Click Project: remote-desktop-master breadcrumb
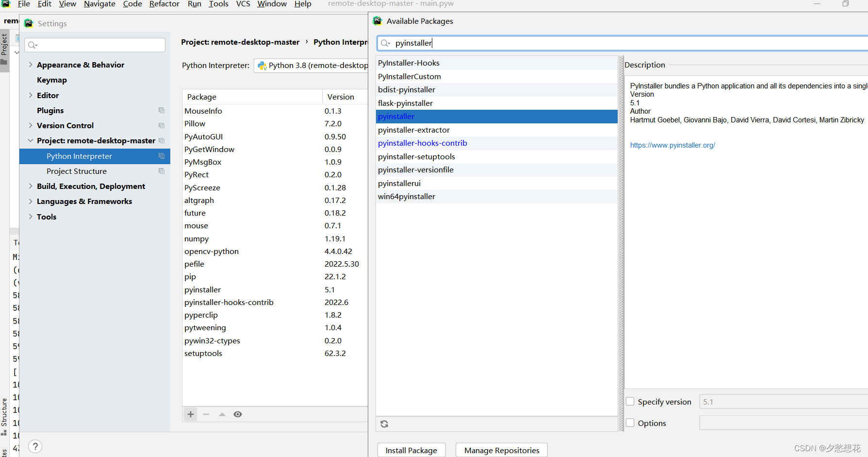The width and height of the screenshot is (868, 457). pos(240,42)
